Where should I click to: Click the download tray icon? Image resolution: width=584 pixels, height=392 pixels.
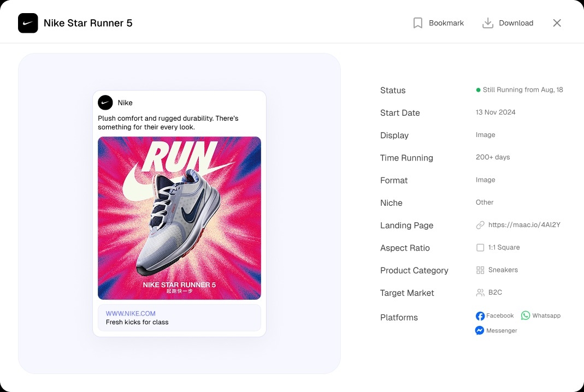tap(487, 23)
